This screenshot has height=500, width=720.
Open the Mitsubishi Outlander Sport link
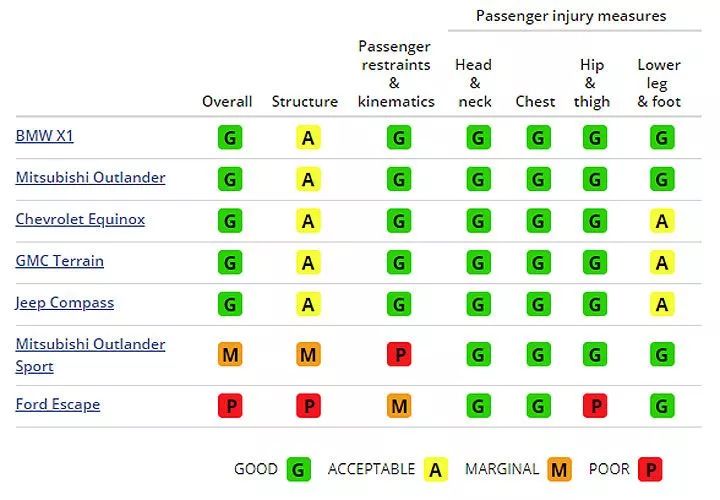tap(90, 355)
